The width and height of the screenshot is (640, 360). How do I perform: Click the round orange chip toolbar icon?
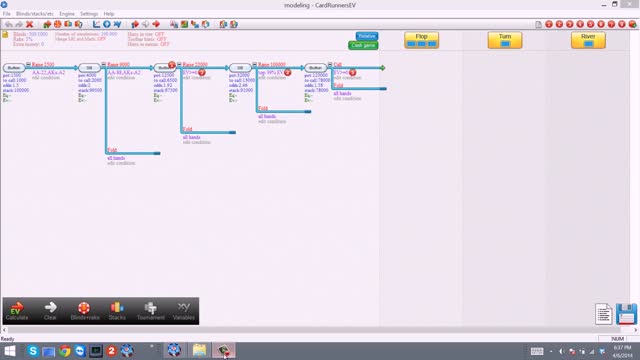tap(58, 24)
